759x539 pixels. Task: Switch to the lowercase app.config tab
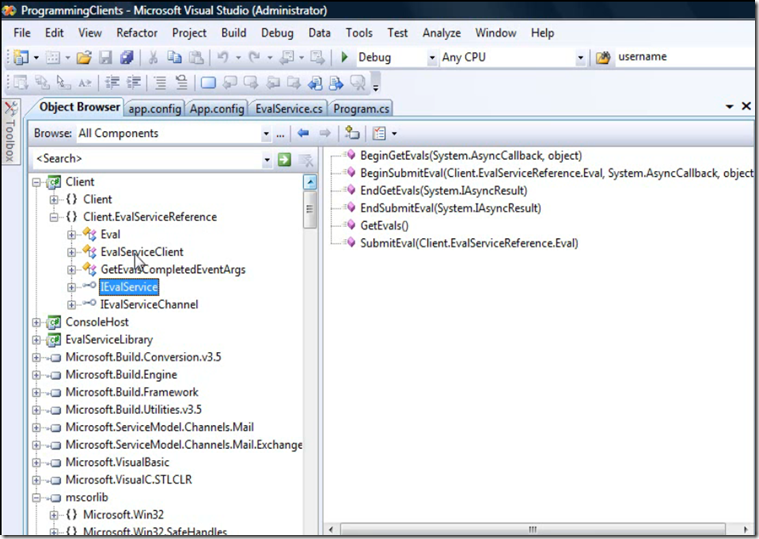click(x=154, y=109)
